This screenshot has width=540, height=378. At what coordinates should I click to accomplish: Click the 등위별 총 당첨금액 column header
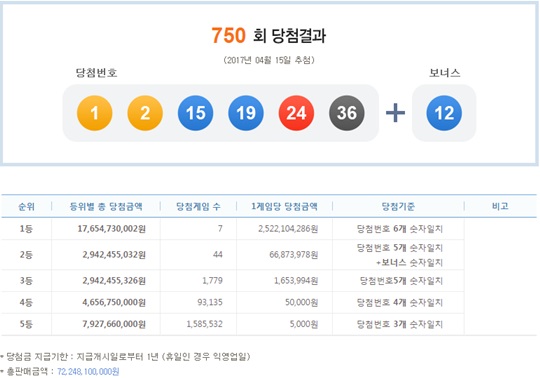(x=106, y=207)
